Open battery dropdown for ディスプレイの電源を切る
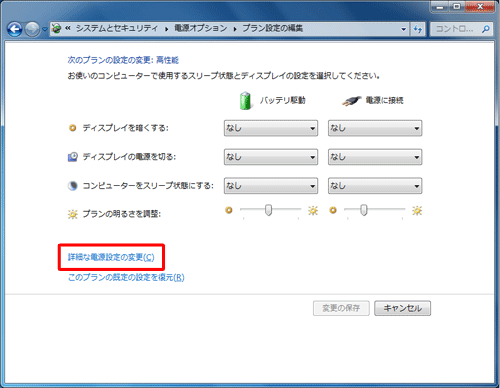This screenshot has width=500, height=388. click(x=271, y=157)
